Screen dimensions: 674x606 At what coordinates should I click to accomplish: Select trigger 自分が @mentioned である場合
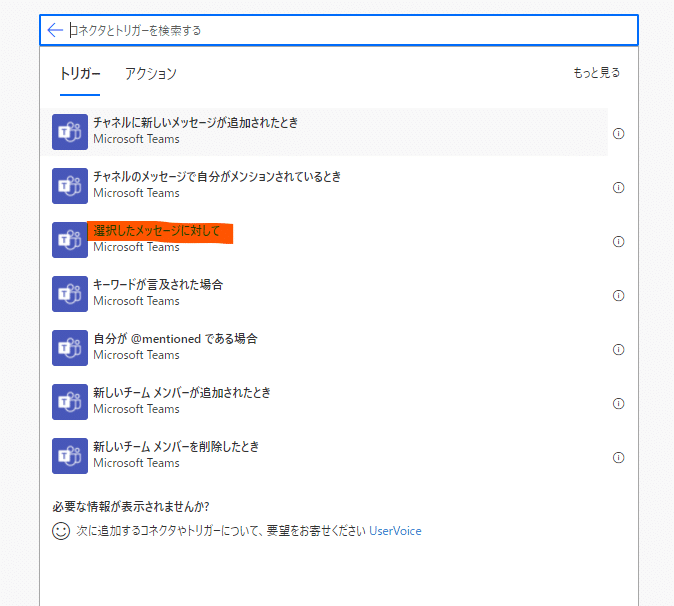click(x=325, y=348)
